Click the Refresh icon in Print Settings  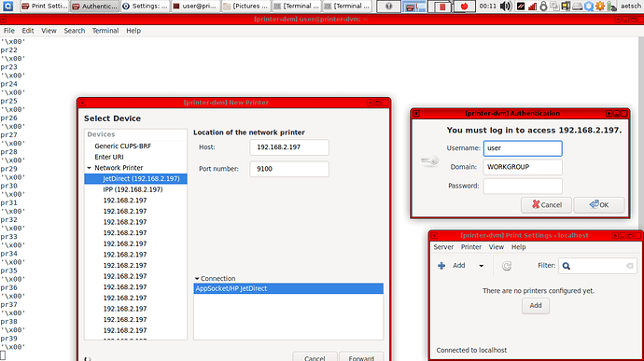click(x=507, y=266)
